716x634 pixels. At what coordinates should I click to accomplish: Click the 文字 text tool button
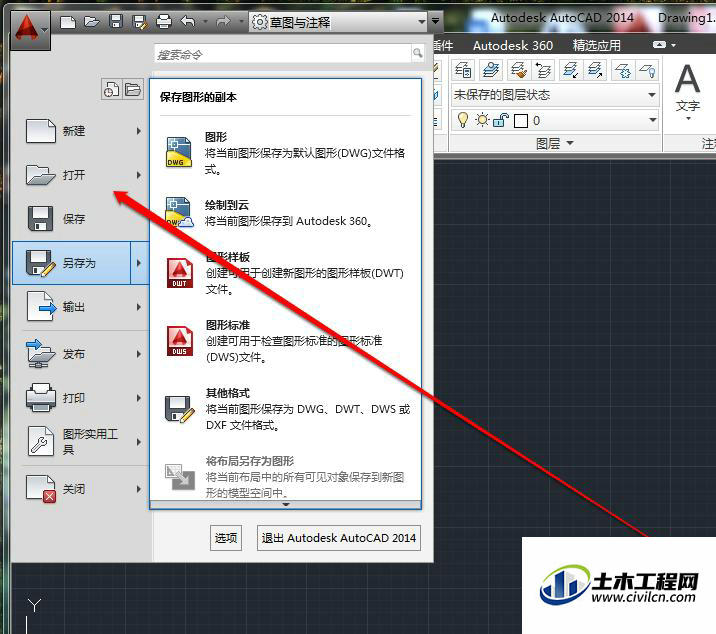(688, 91)
